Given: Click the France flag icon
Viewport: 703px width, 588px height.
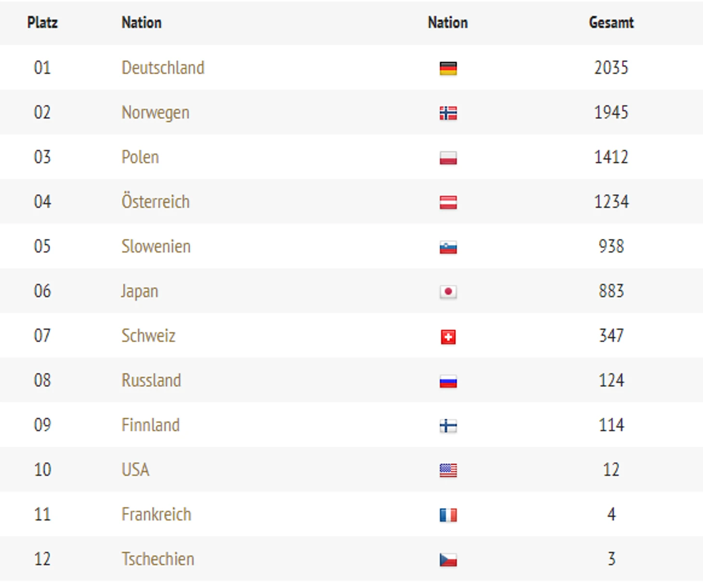Looking at the screenshot, I should pos(448,515).
